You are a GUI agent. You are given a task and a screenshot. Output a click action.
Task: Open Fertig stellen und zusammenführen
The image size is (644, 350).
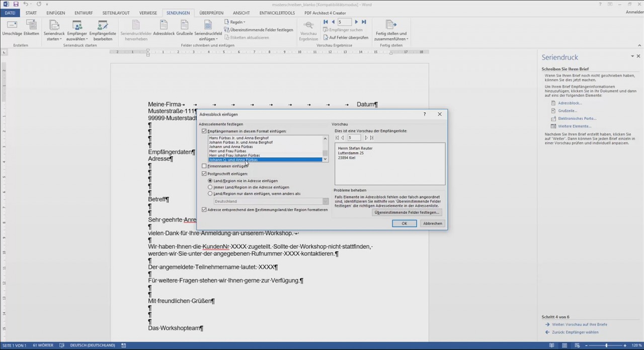click(391, 29)
